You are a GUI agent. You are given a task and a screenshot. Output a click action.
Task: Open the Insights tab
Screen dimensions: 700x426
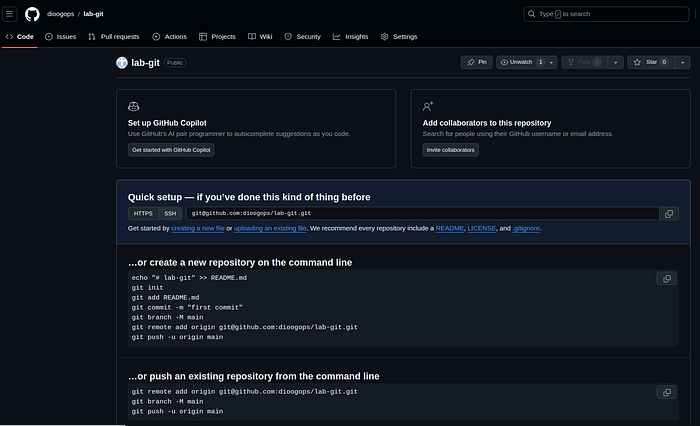pyautogui.click(x=350, y=37)
